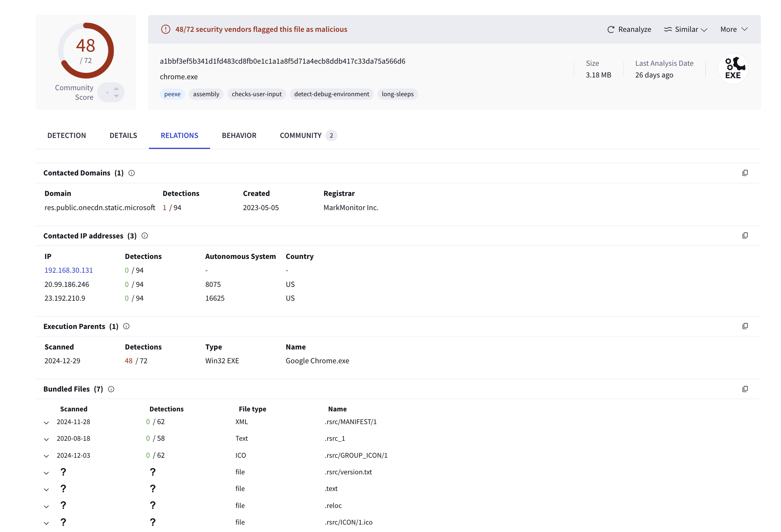The image size is (781, 532).
Task: Click the Autonomous System value 16625
Action: (215, 298)
